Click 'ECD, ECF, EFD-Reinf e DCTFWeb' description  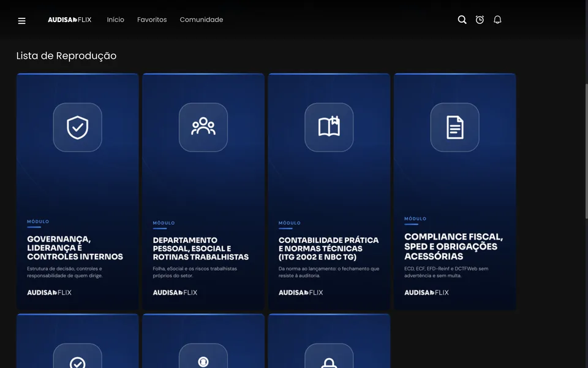pos(447,272)
